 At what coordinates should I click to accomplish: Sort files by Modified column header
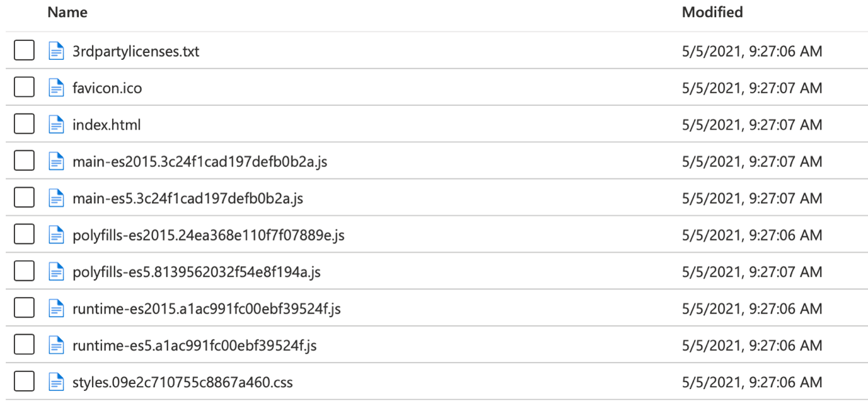click(712, 12)
